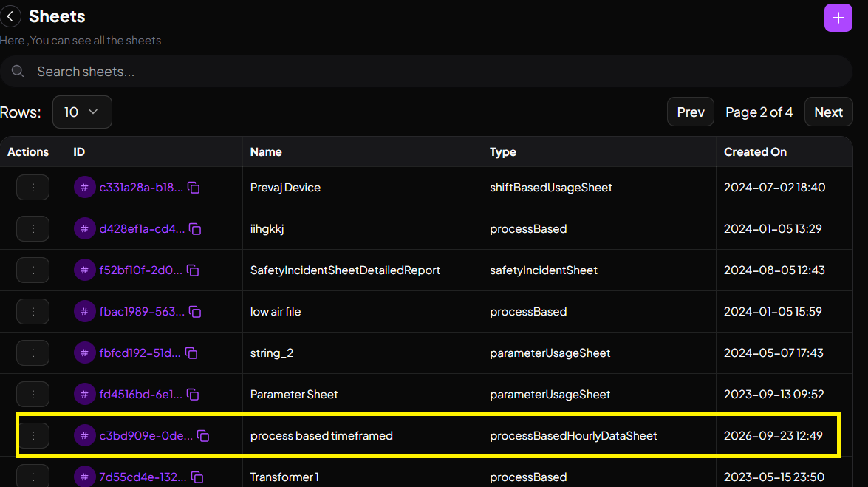This screenshot has height=487, width=868.
Task: Click the Name column header
Action: click(266, 151)
